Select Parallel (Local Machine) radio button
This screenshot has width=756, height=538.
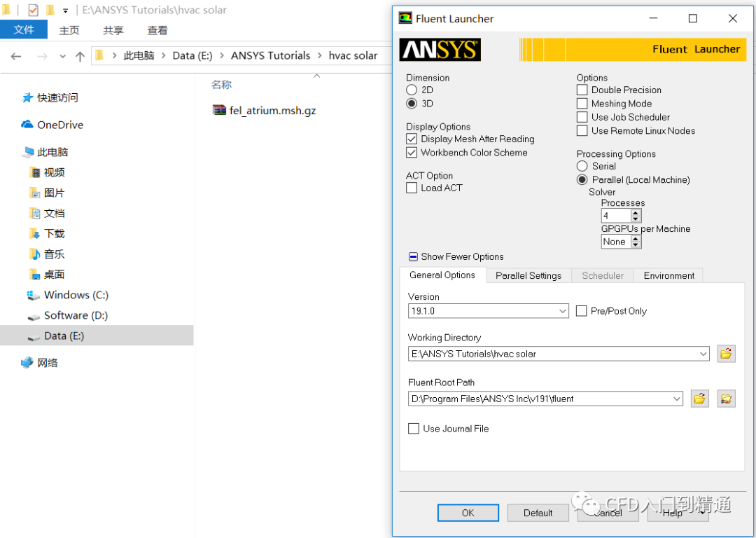582,179
